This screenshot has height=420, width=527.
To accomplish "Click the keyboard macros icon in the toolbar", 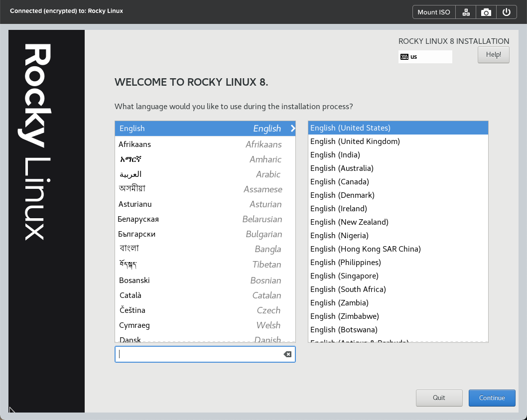I will click(x=465, y=11).
